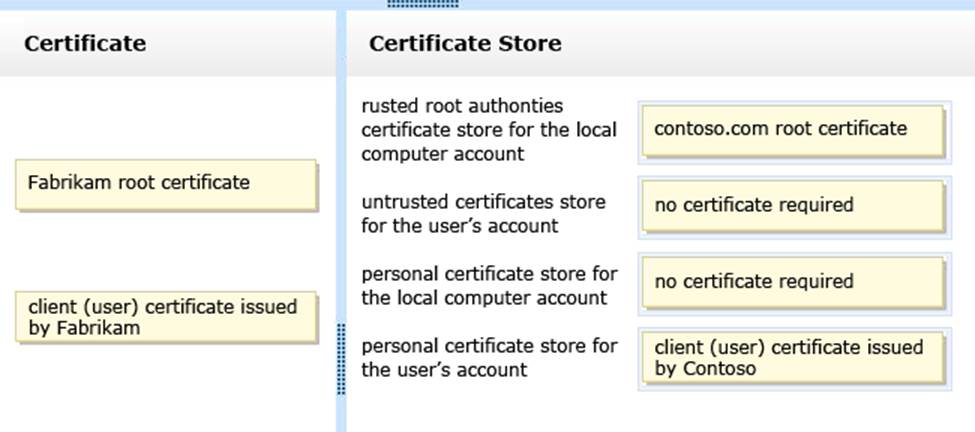Click the client certificate issued by Fabrikam tile

click(166, 317)
